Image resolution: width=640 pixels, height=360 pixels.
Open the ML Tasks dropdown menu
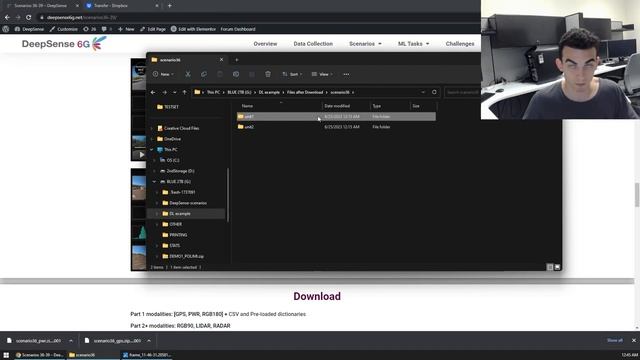(x=413, y=44)
